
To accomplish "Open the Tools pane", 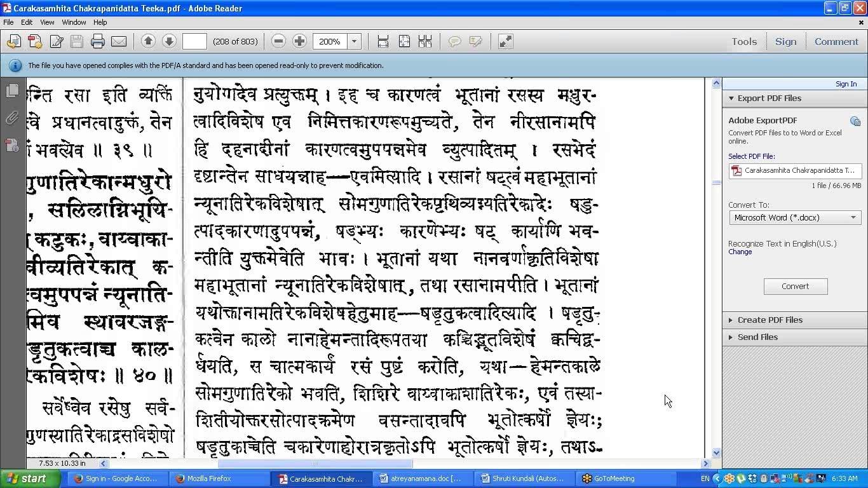I will click(x=744, y=41).
